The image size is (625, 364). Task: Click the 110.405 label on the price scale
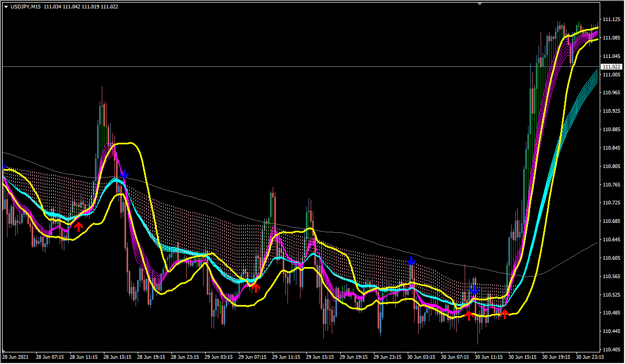611,350
